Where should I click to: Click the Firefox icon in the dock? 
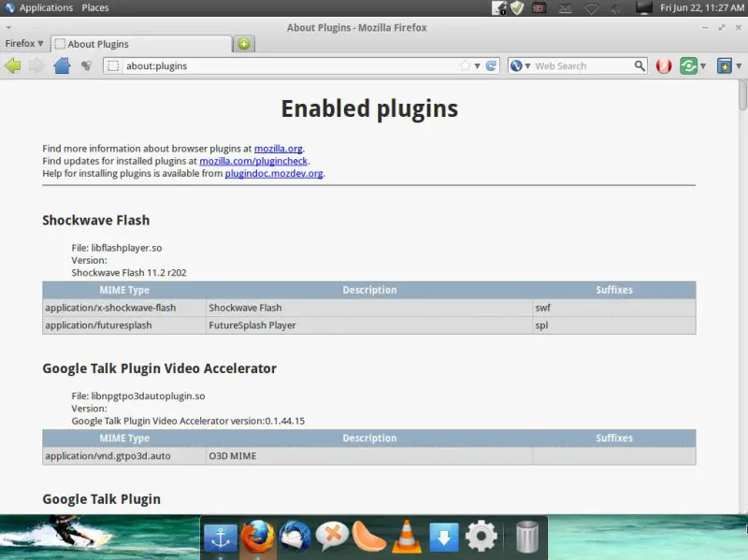pos(258,536)
